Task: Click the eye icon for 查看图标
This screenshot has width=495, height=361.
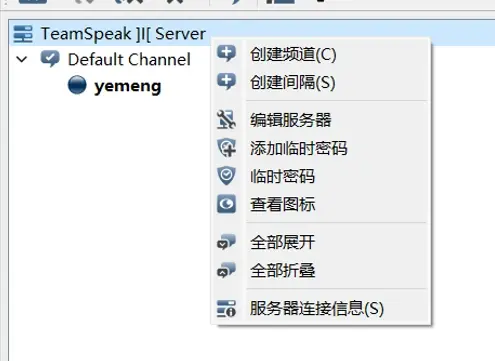Action: point(226,204)
